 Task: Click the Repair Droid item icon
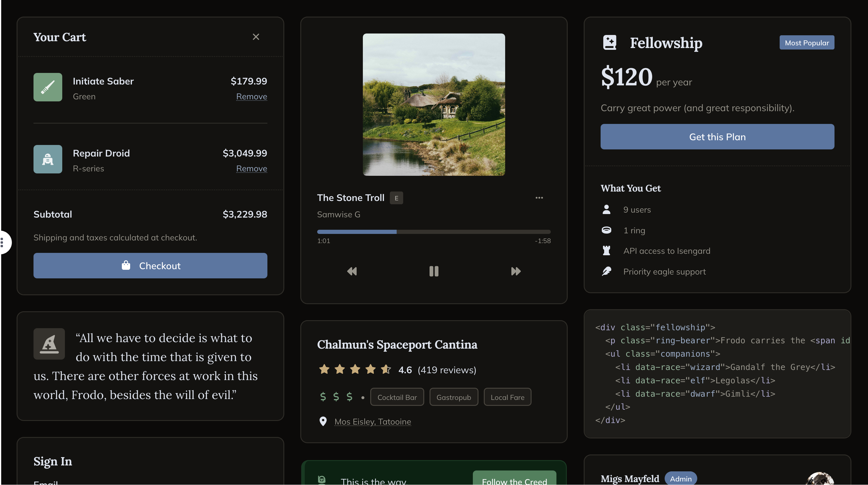(47, 159)
